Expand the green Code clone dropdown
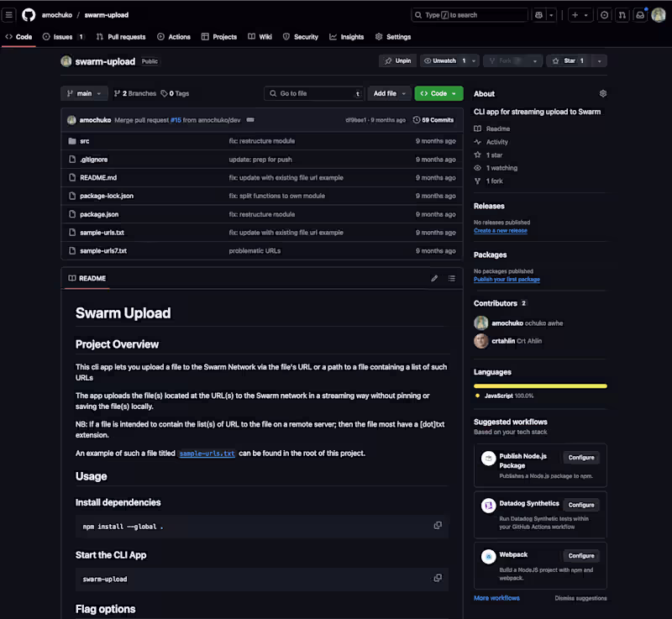Image resolution: width=672 pixels, height=619 pixels. (437, 93)
